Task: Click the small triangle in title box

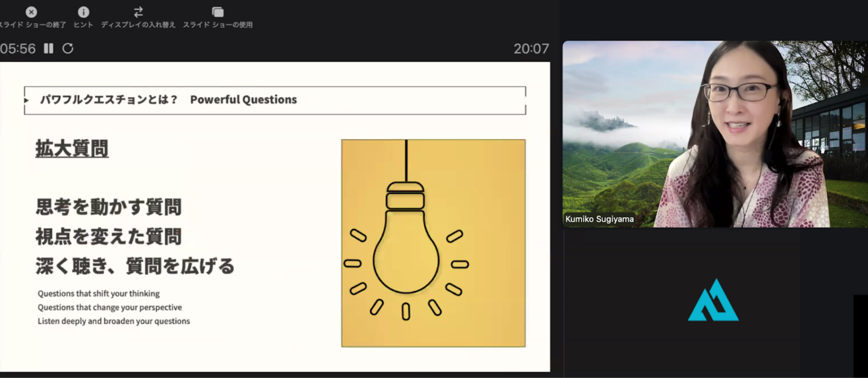Action: (x=27, y=100)
